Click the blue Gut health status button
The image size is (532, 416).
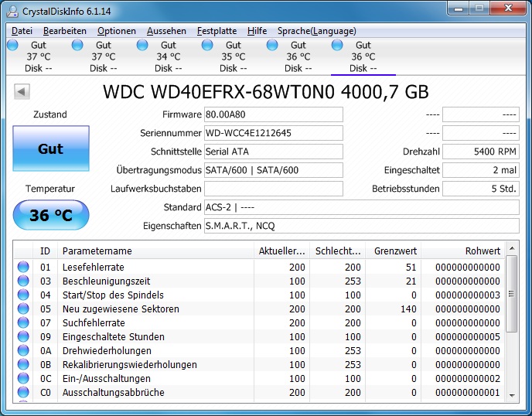[x=51, y=148]
